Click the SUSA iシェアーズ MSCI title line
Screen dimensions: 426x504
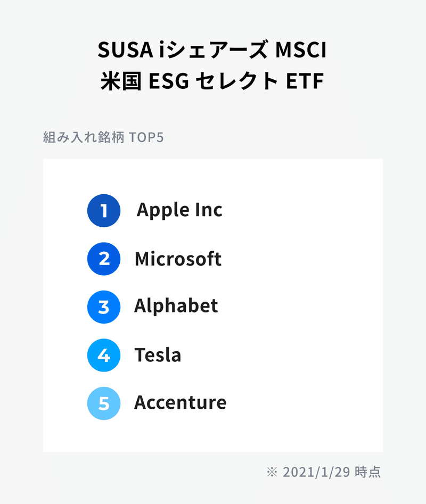pos(212,50)
